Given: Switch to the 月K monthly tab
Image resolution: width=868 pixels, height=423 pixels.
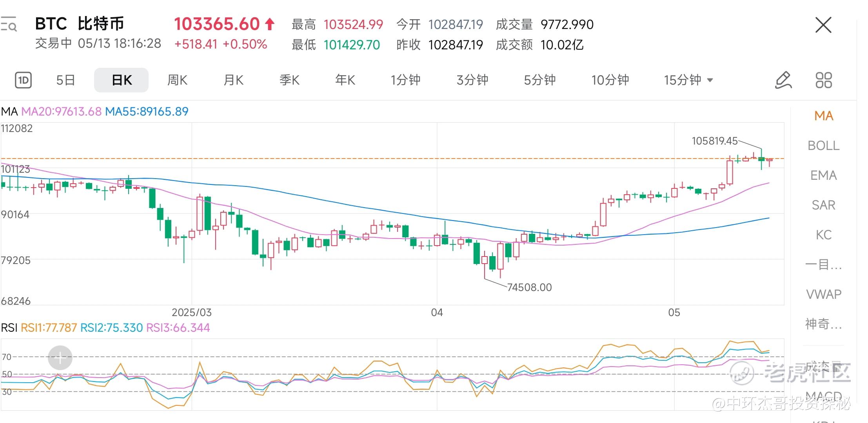Looking at the screenshot, I should tap(233, 80).
